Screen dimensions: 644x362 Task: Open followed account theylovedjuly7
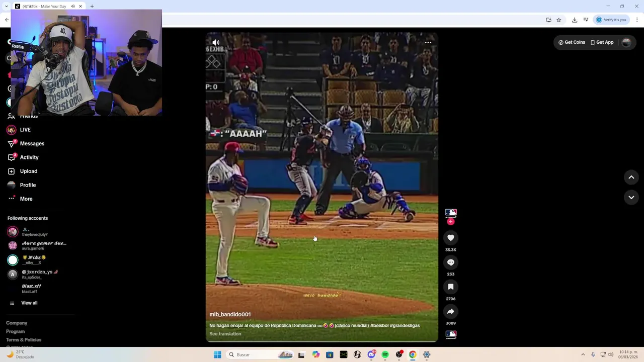coord(35,232)
